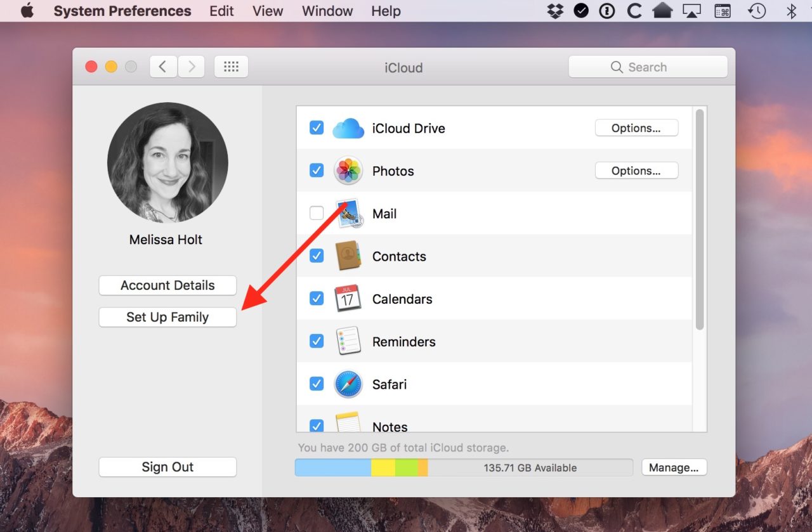The image size is (812, 532).
Task: Click the Safari compass icon
Action: (x=348, y=384)
